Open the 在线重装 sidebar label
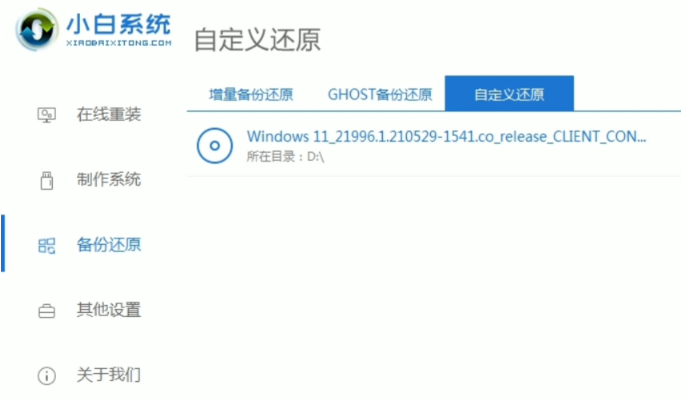This screenshot has width=692, height=400. tap(109, 115)
